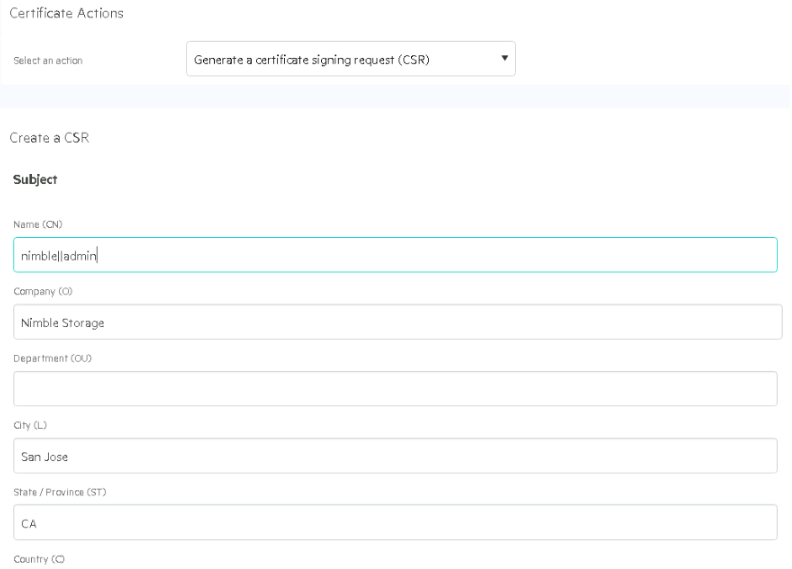The width and height of the screenshot is (792, 569).
Task: Click the State / Province (ST) label
Action: tap(60, 492)
